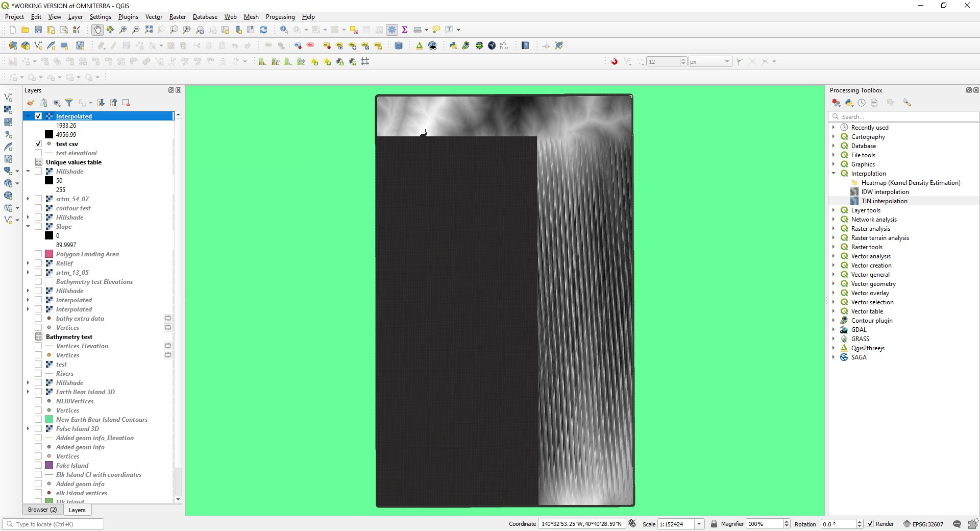Select TIN interpolation algorithm

pos(884,201)
